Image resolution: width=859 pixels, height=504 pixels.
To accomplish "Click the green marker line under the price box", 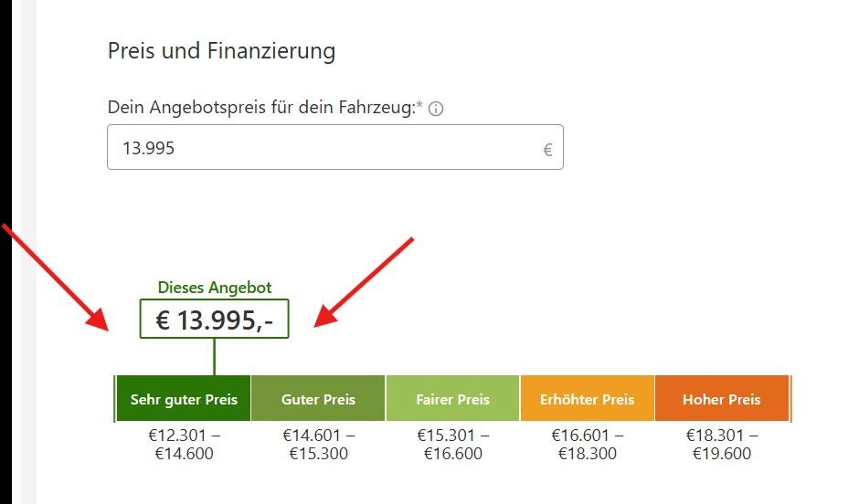I will 215,356.
